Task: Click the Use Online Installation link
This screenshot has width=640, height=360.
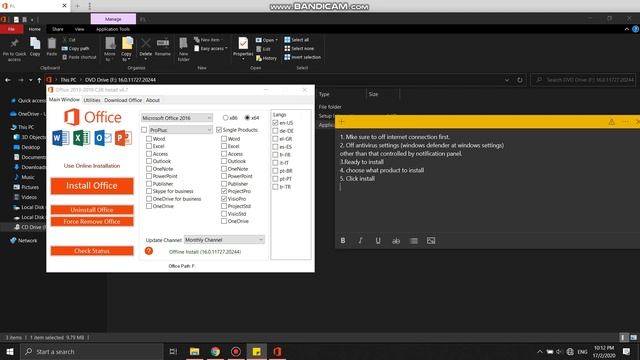Action: 92,166
